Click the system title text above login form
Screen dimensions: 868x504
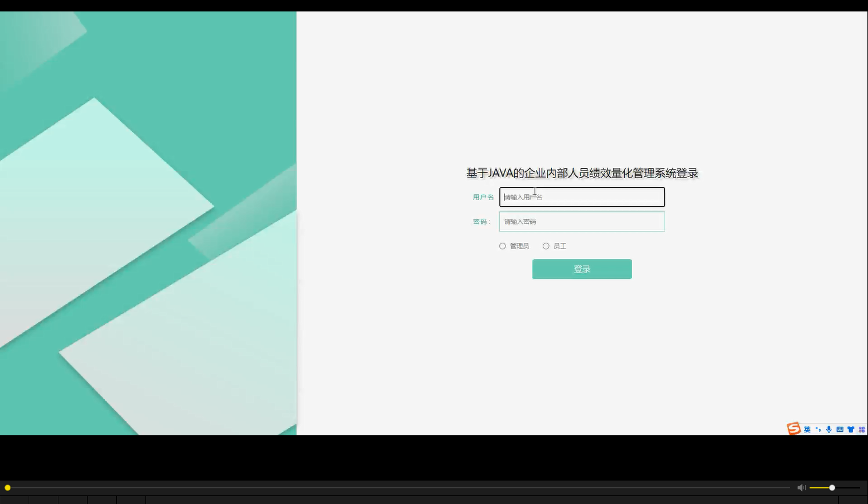[x=582, y=172]
